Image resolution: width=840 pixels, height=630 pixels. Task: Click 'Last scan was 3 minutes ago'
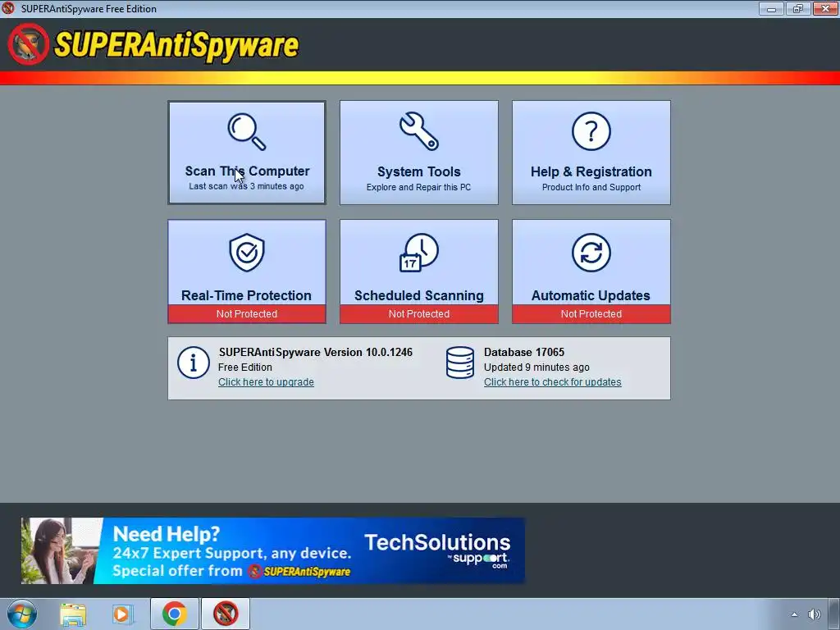click(246, 186)
